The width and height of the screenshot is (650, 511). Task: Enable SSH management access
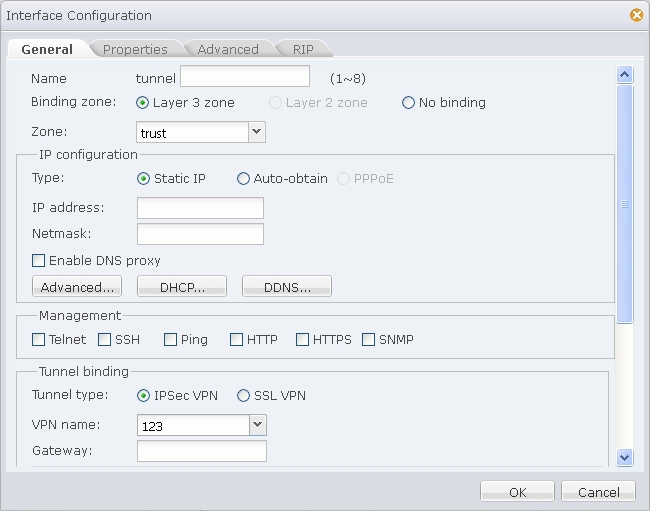[x=105, y=340]
